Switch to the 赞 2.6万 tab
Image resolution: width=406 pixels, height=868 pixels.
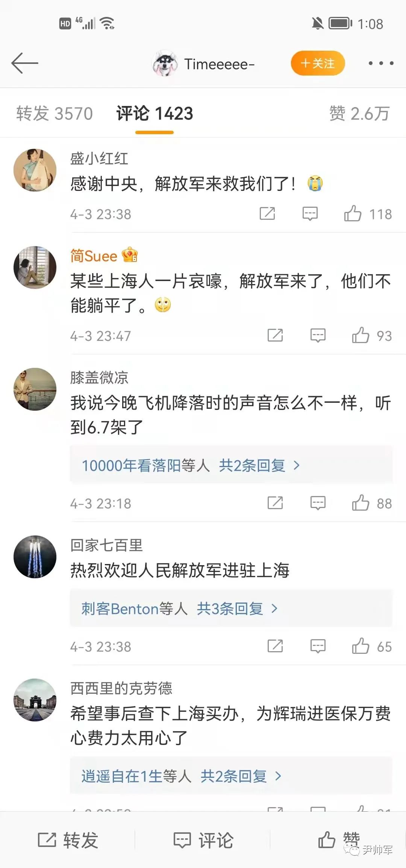pos(359,113)
